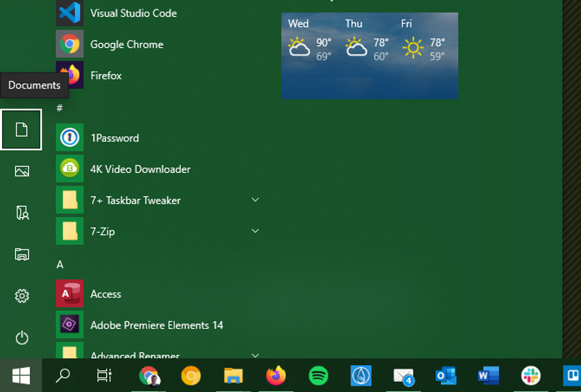Expand the 7+ Taskbar Tweaker folder chevron
This screenshot has width=581, height=392.
[x=255, y=200]
